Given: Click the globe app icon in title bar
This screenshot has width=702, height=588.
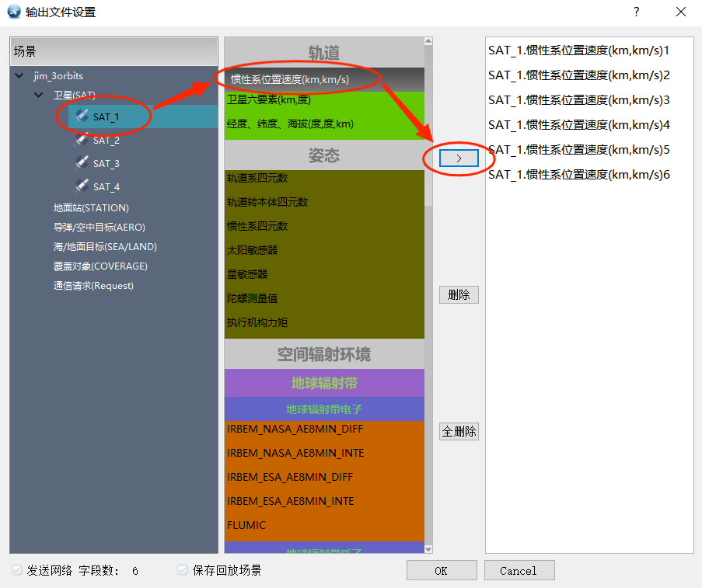Looking at the screenshot, I should [14, 12].
